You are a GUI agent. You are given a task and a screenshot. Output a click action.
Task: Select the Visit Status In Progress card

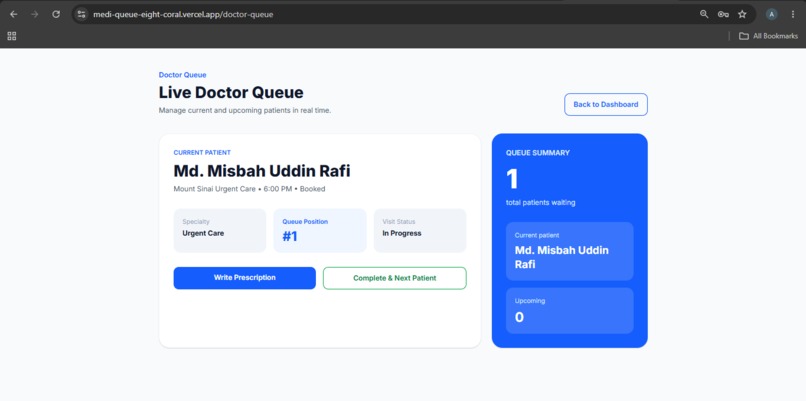point(420,230)
